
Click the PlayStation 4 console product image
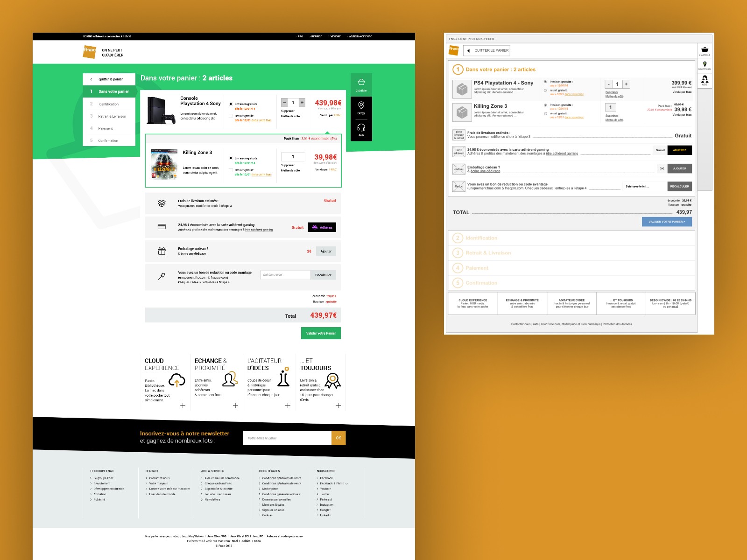(161, 111)
